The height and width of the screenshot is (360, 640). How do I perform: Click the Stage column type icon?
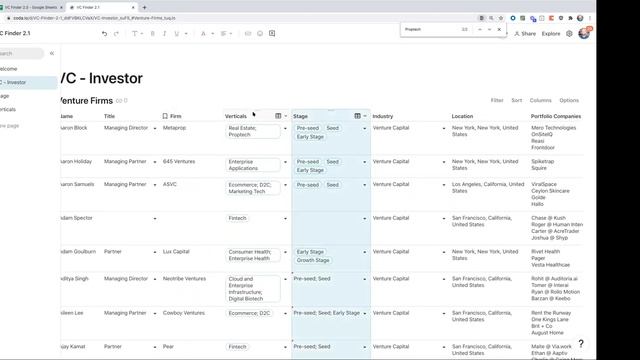(x=357, y=116)
